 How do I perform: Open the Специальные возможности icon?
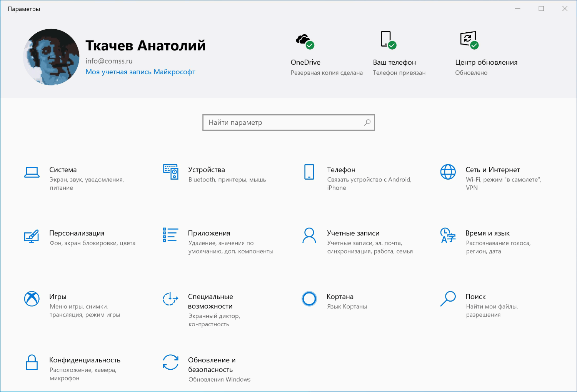pyautogui.click(x=170, y=299)
